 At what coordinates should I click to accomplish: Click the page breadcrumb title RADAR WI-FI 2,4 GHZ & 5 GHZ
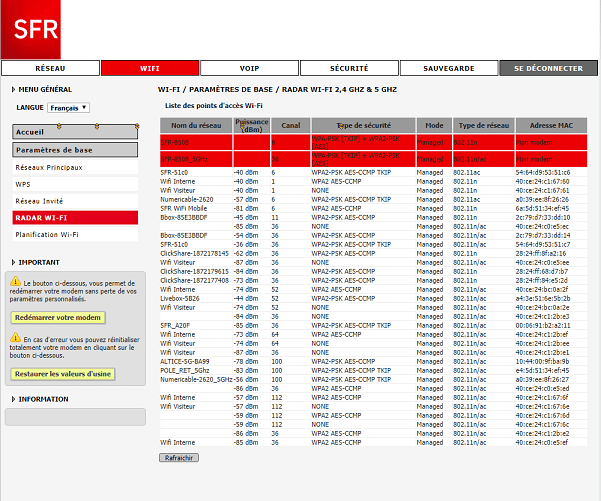point(339,89)
